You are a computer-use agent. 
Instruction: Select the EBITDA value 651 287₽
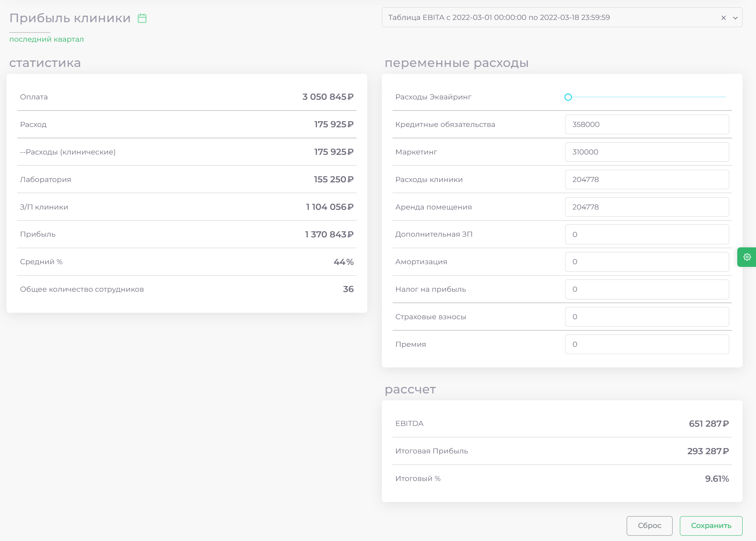coord(709,424)
